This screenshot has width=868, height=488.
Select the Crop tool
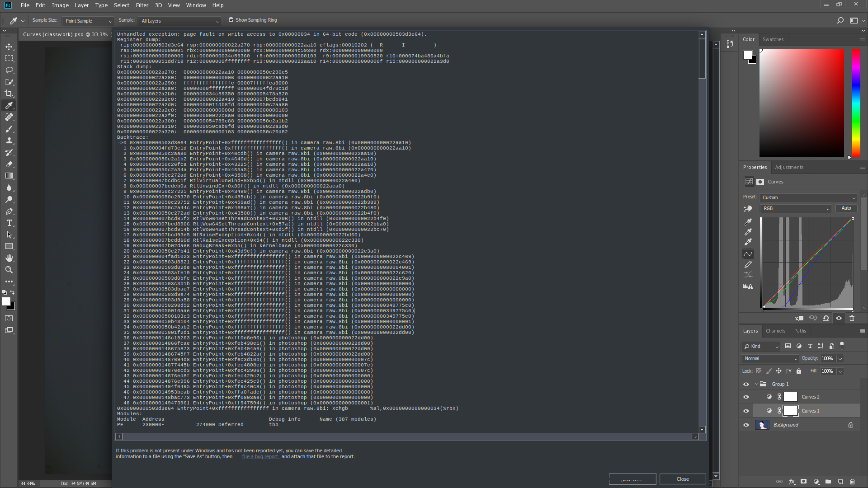pos(9,94)
